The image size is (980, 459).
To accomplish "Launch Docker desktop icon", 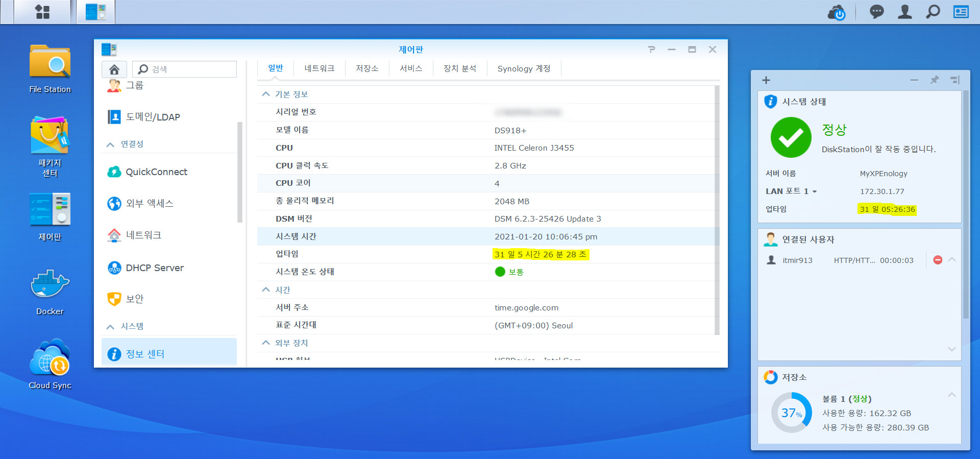I will pos(50,293).
